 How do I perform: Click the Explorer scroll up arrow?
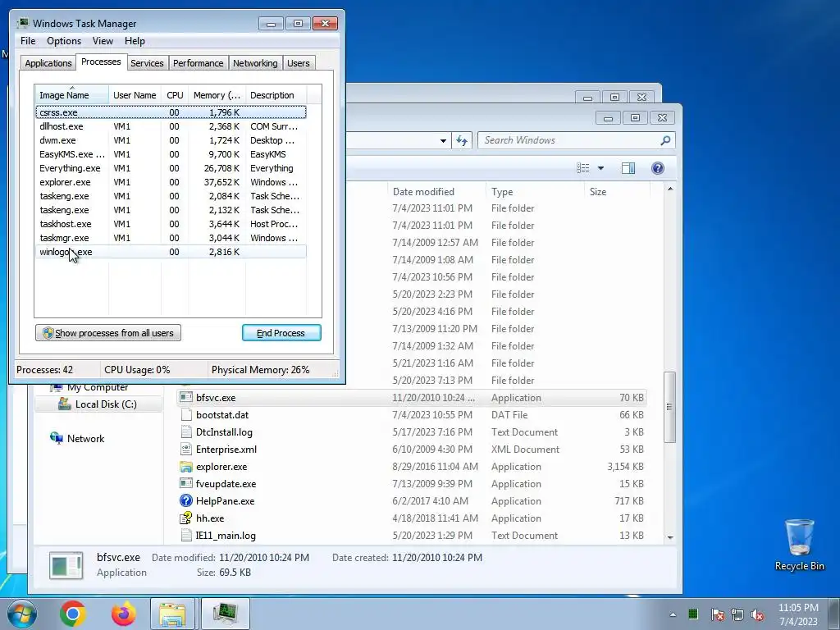(x=669, y=189)
